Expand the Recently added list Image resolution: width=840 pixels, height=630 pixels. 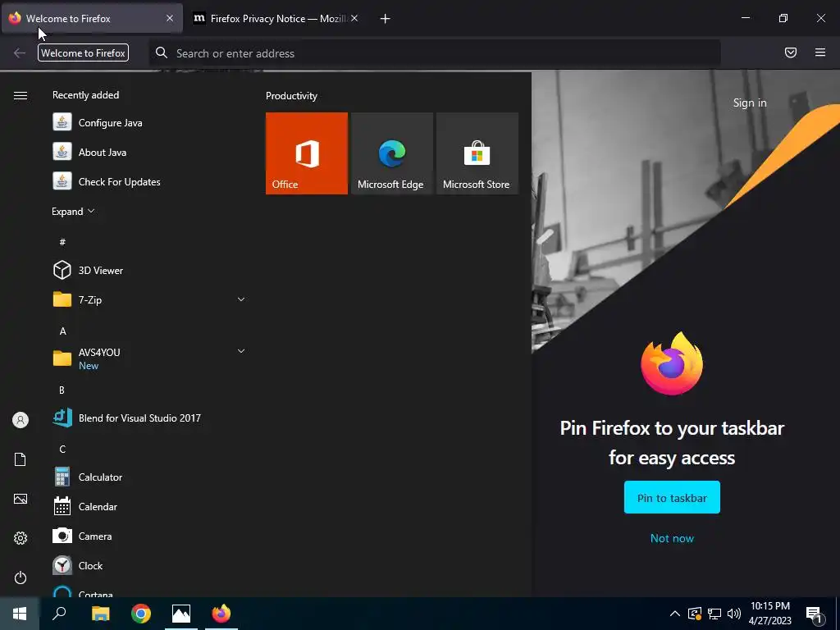tap(73, 211)
